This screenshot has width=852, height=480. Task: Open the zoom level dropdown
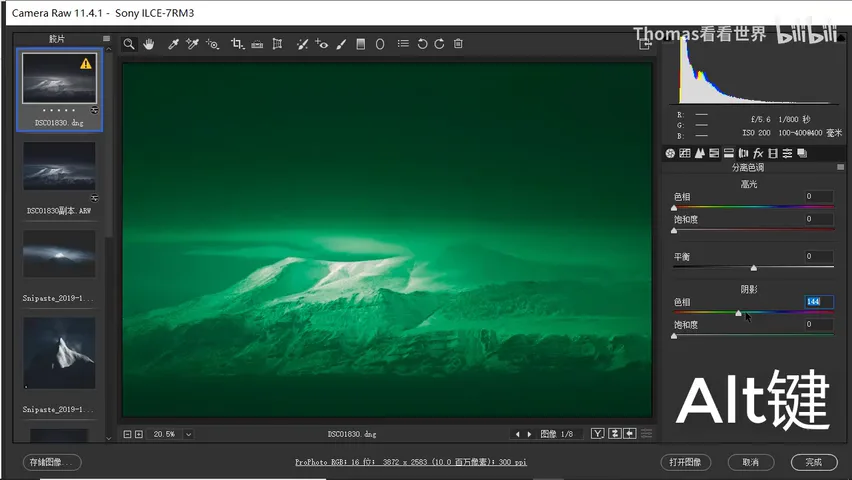point(189,434)
